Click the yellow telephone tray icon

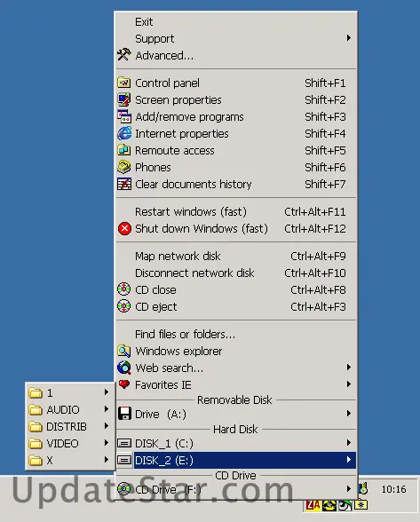pyautogui.click(x=329, y=506)
